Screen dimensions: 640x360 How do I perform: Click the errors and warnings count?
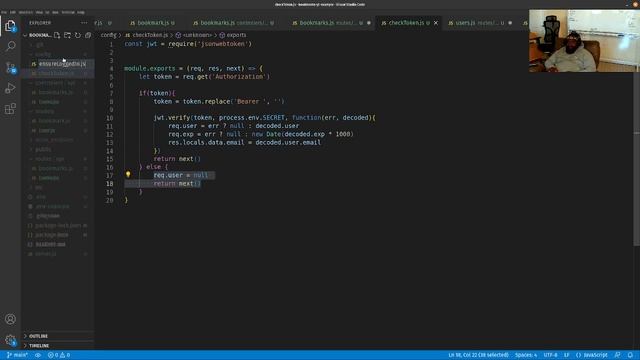pyautogui.click(x=59, y=355)
